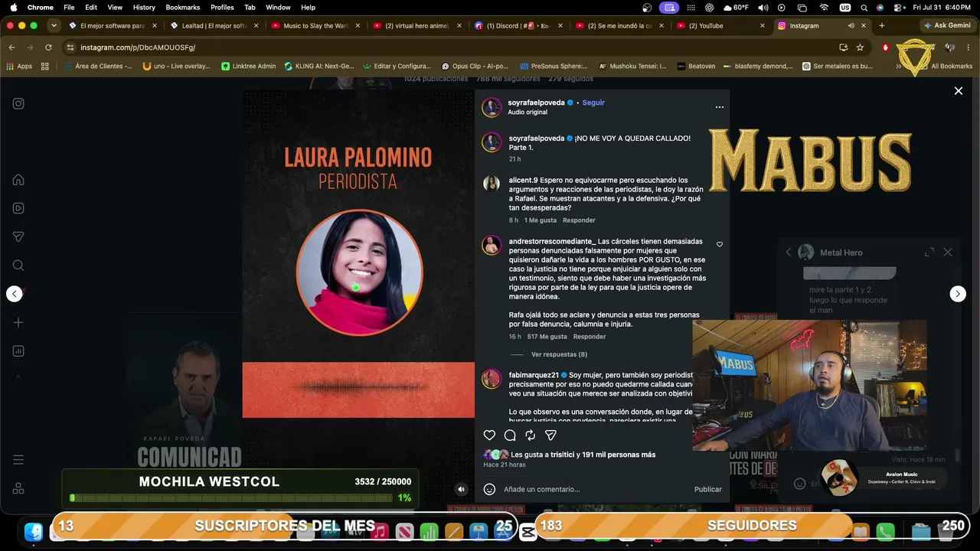Viewport: 980px width, 551px height.
Task: Open the History menu in menu bar
Action: 144,8
